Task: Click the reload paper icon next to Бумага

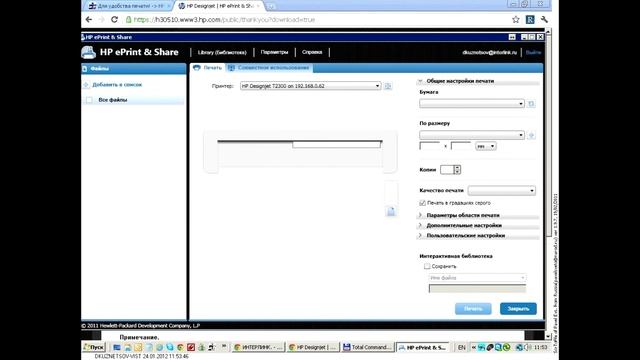Action: tap(531, 104)
